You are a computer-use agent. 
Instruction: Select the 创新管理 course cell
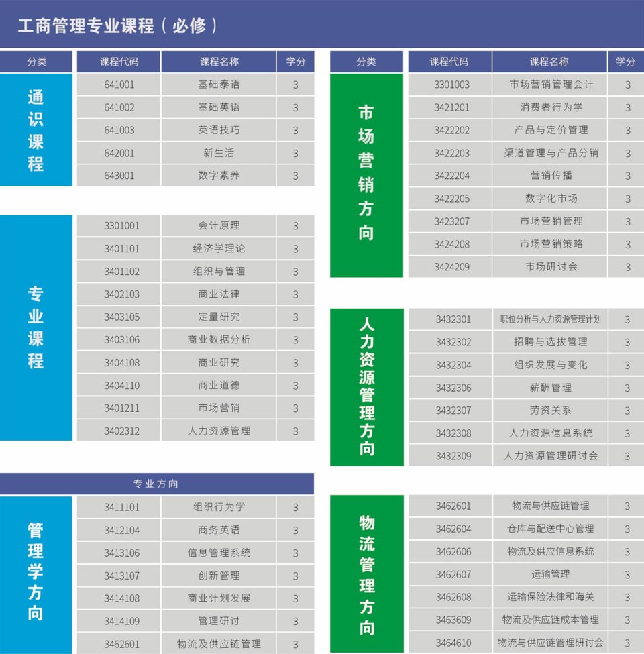tap(219, 576)
